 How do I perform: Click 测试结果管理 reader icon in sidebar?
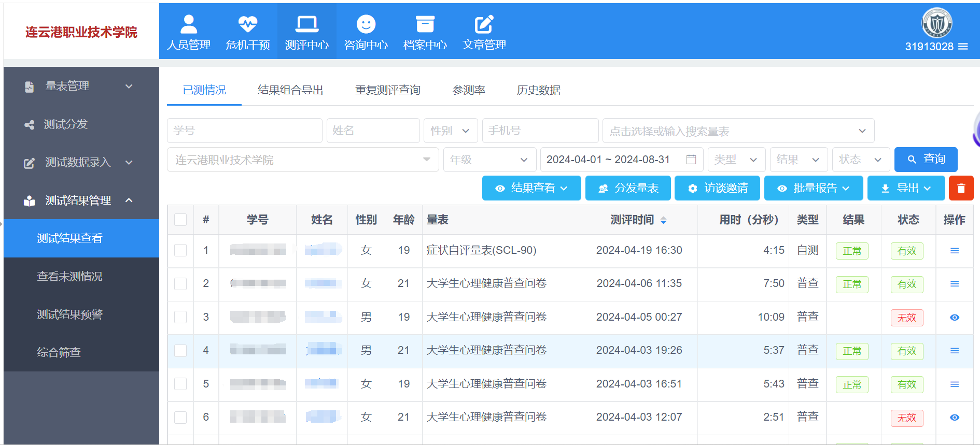point(30,201)
